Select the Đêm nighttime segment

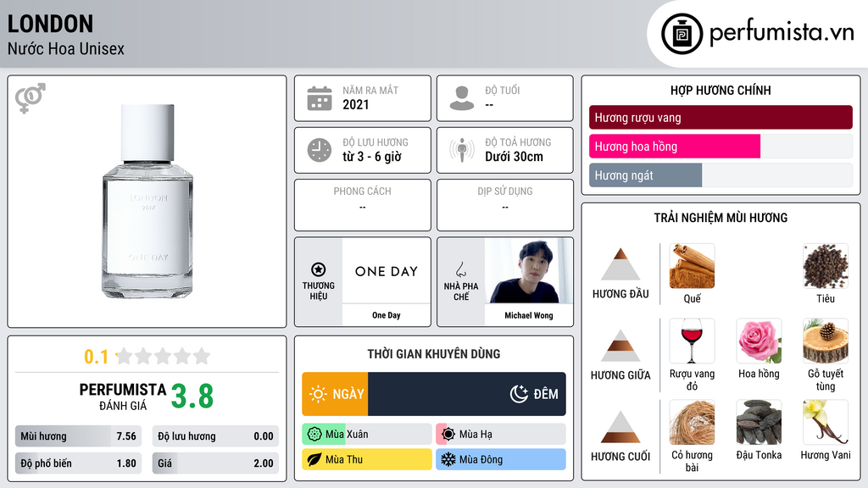(x=467, y=394)
